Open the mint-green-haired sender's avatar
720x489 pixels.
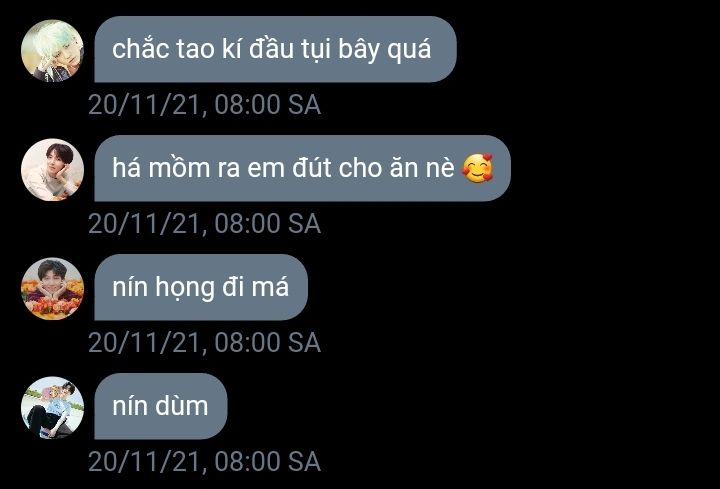point(52,51)
